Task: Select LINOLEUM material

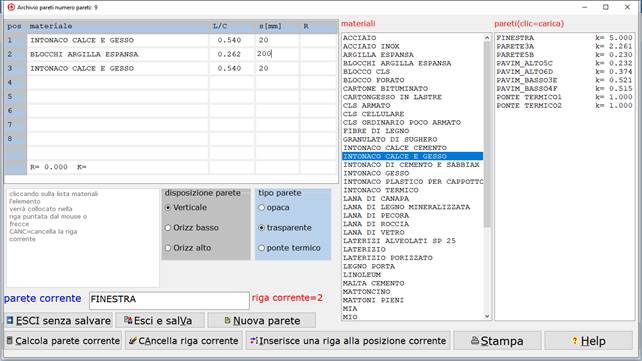Action: pyautogui.click(x=412, y=275)
